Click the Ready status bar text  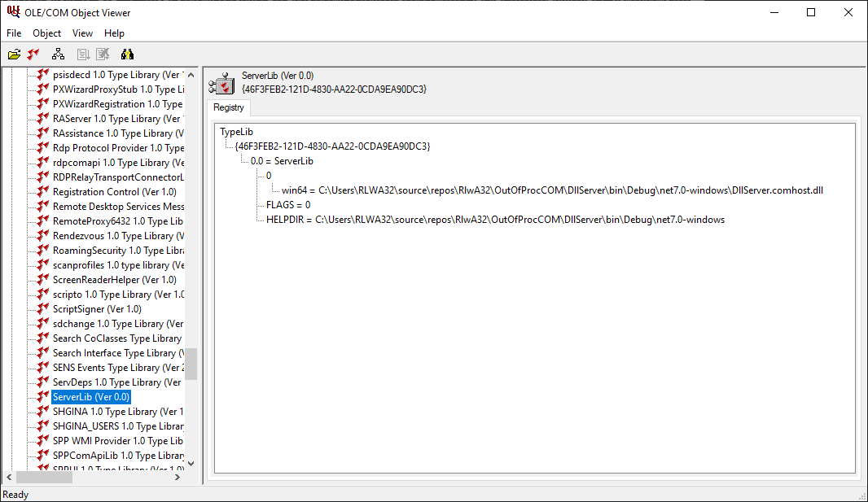15,495
